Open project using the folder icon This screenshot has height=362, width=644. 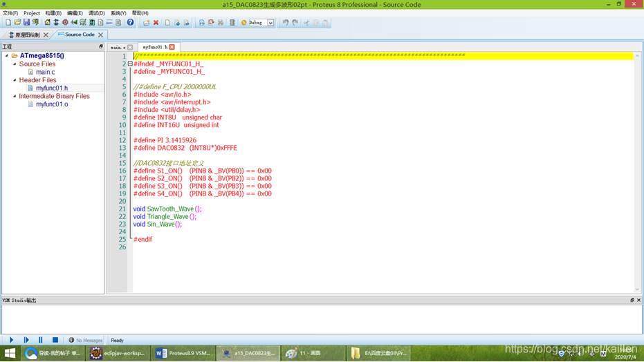click(17, 23)
